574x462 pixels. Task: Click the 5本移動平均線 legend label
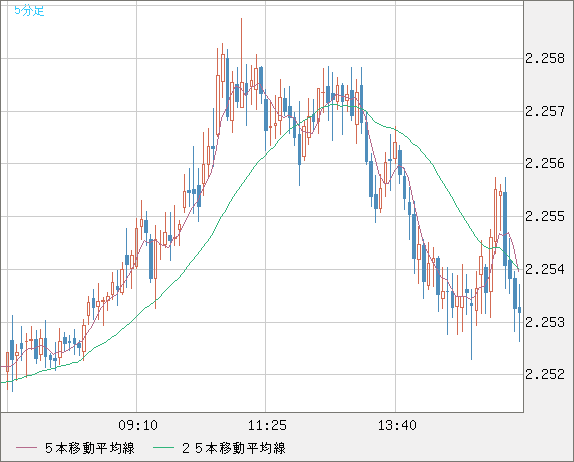(90, 448)
